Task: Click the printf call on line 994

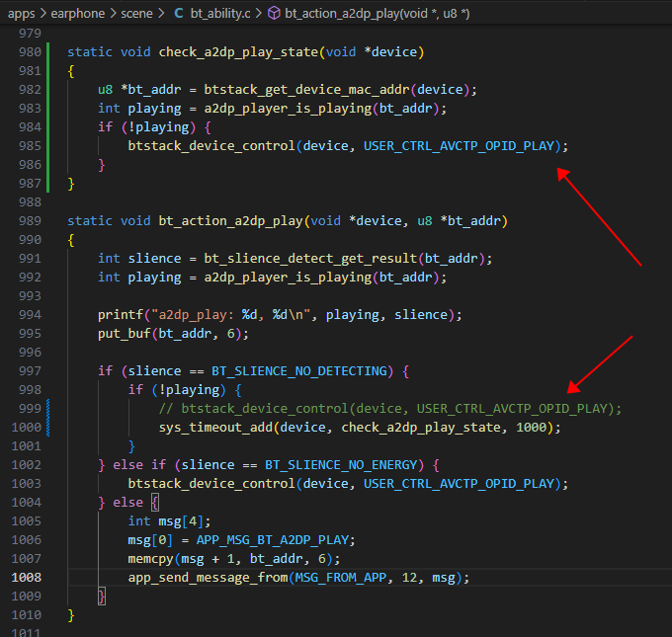Action: 120,315
